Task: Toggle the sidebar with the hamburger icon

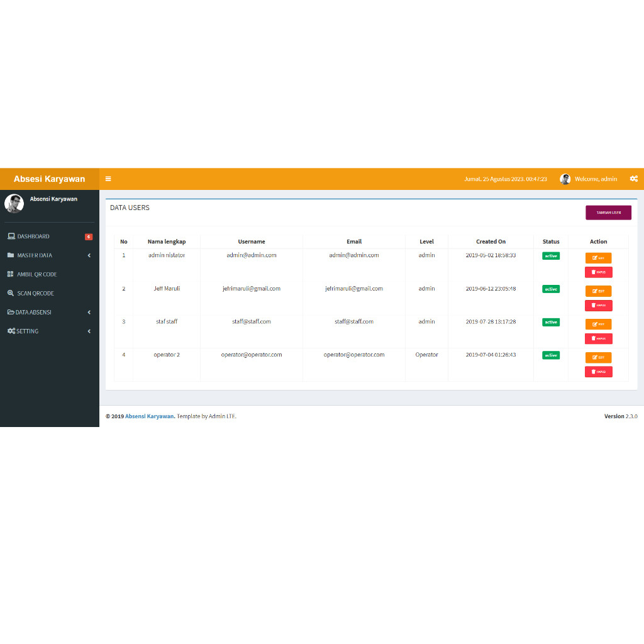Action: [108, 179]
